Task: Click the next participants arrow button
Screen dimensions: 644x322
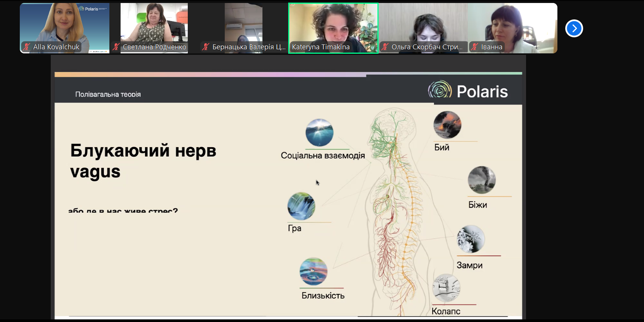Action: click(574, 28)
